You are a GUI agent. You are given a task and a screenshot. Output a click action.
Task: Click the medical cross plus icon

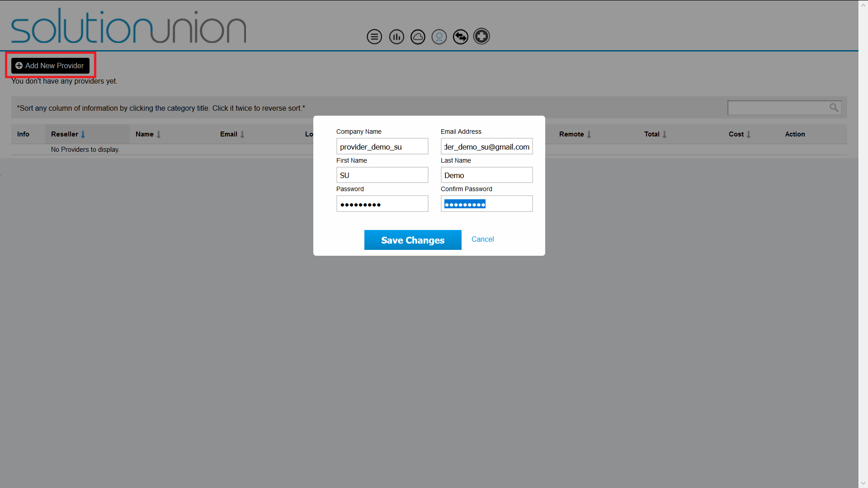click(x=481, y=37)
